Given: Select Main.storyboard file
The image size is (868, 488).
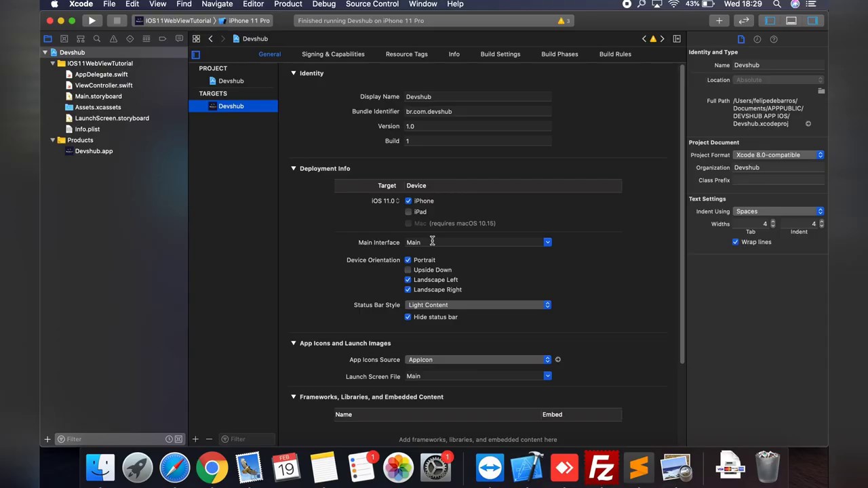Looking at the screenshot, I should click(x=98, y=96).
